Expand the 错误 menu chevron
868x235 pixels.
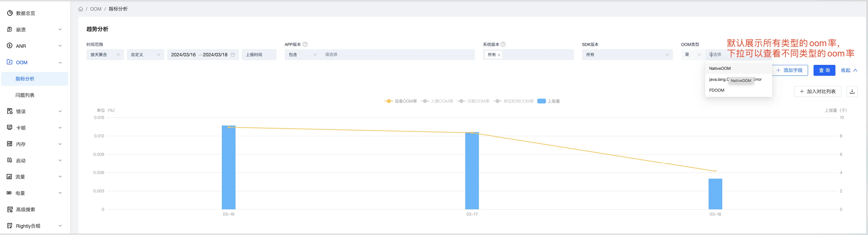click(60, 111)
